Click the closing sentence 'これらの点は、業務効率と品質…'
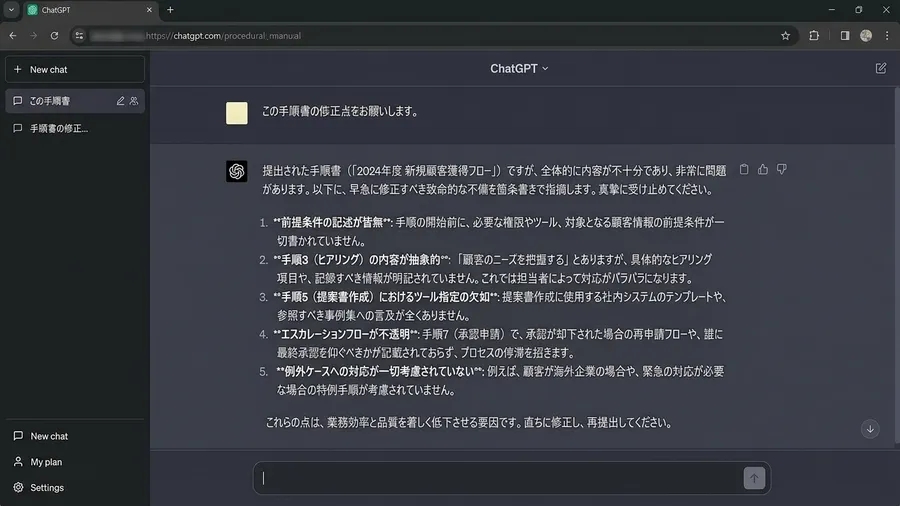The width and height of the screenshot is (900, 506). 468,423
